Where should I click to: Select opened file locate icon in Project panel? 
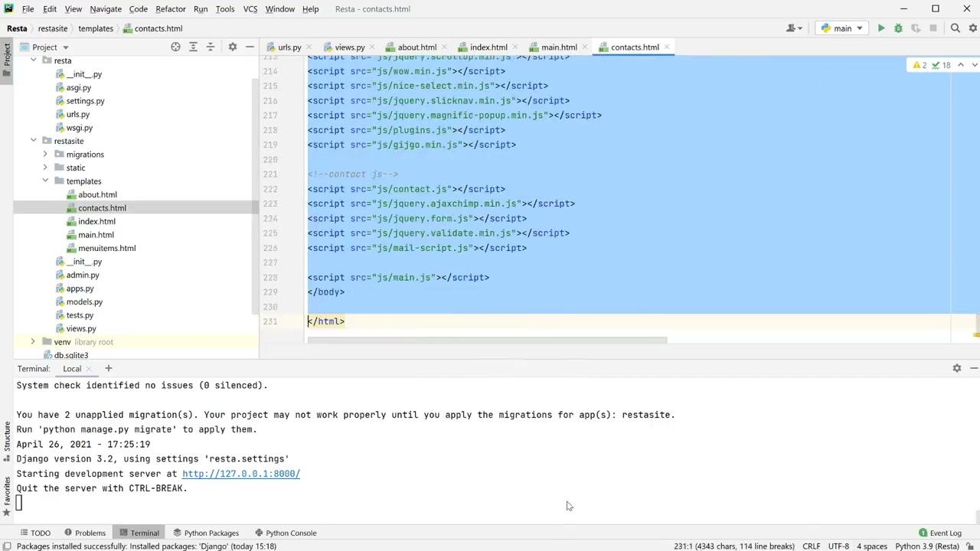click(175, 47)
